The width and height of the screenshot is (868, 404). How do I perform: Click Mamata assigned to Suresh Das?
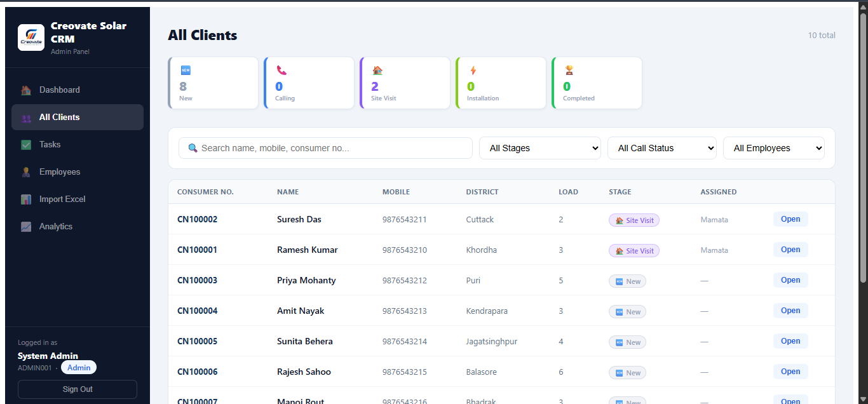[714, 220]
